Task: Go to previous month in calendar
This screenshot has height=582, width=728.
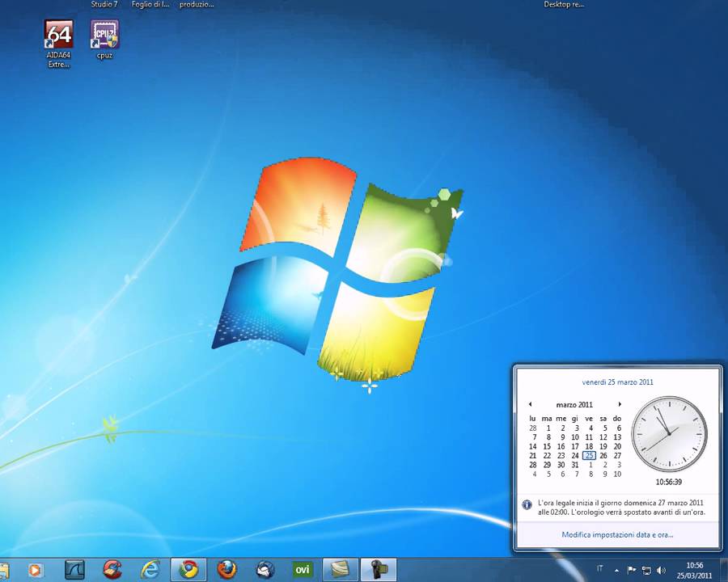Action: tap(530, 404)
